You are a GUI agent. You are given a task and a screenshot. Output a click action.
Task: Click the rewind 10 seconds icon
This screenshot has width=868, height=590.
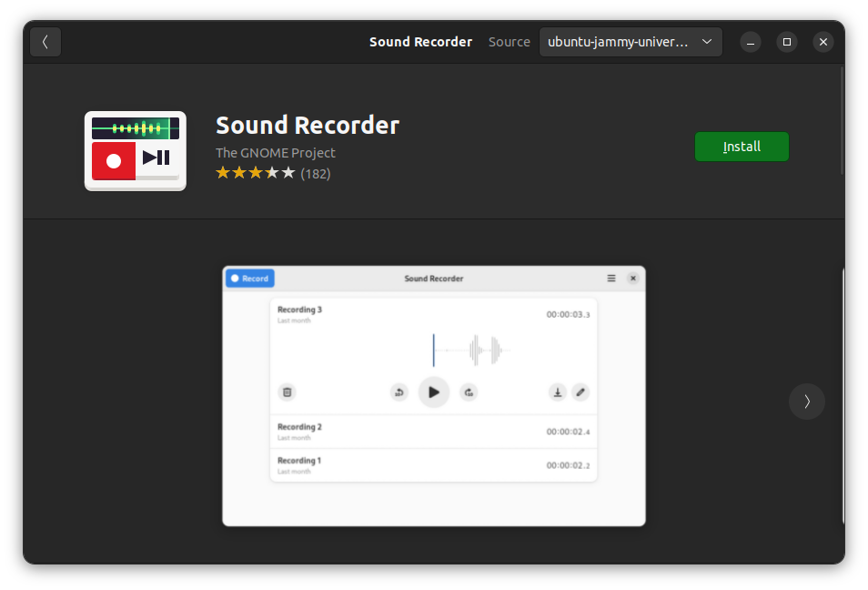(x=399, y=392)
